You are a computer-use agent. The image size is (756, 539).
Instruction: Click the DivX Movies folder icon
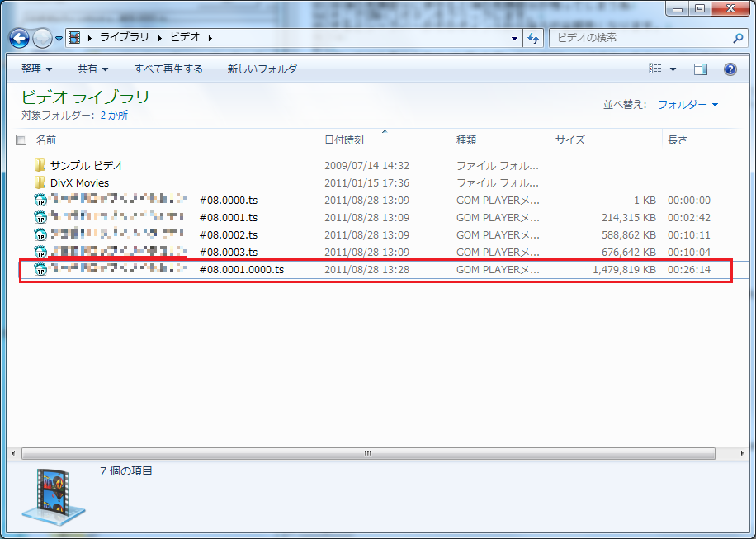pos(40,183)
